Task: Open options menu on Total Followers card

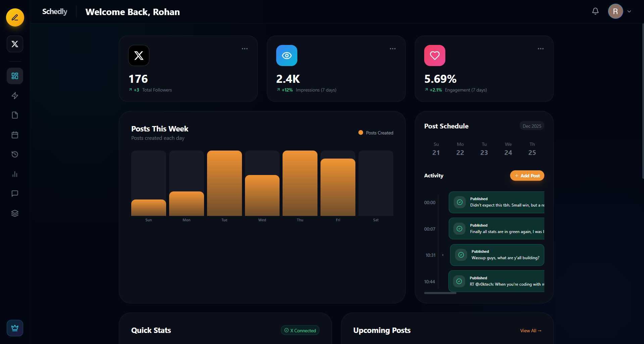Action: tap(244, 49)
